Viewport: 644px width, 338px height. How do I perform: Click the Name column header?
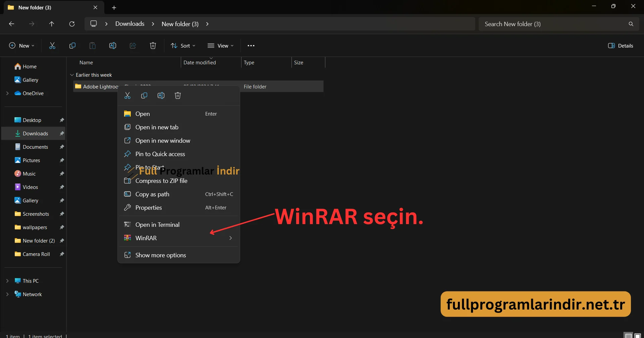86,62
